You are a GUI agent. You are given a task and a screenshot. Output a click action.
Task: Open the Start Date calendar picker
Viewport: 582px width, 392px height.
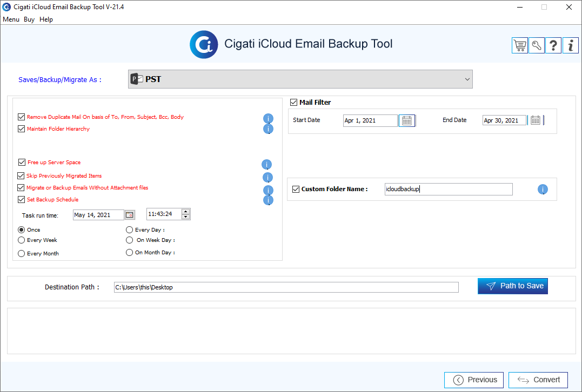point(407,120)
